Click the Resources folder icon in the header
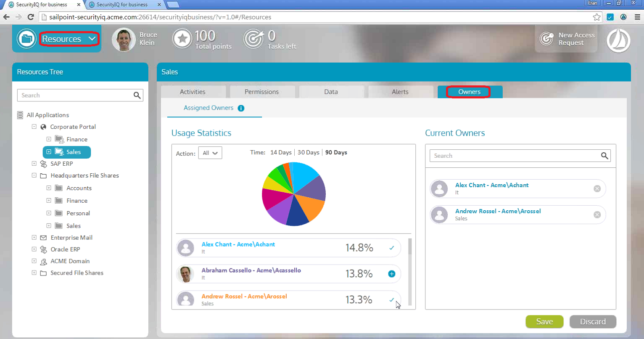The image size is (644, 339). (x=26, y=39)
